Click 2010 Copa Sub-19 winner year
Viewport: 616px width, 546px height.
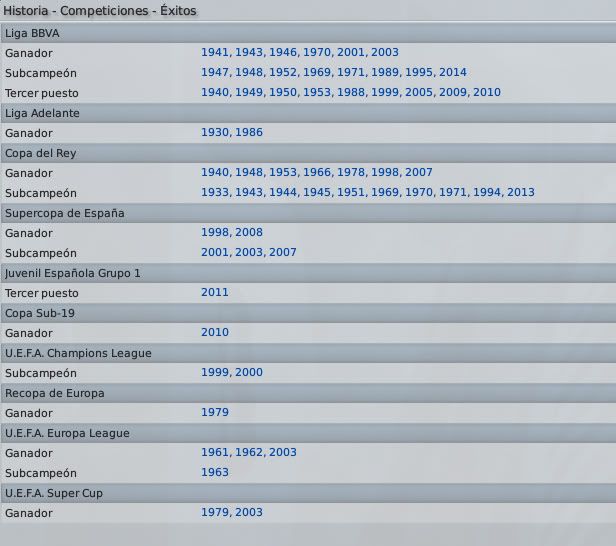coord(215,333)
